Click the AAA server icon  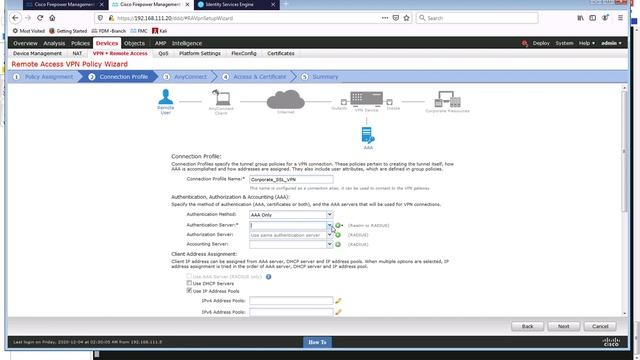[x=368, y=135]
